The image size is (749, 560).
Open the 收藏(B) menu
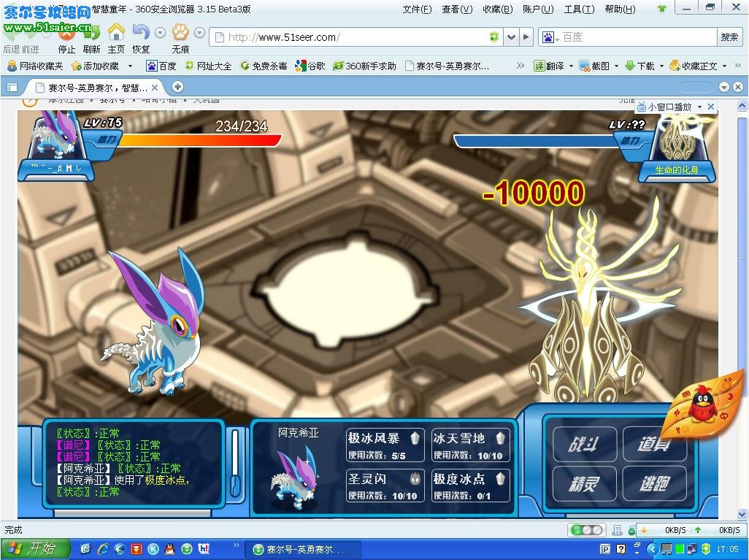tap(498, 9)
